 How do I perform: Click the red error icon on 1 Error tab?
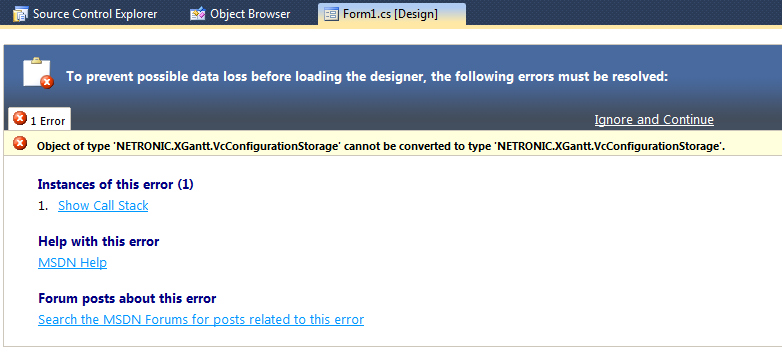click(x=19, y=119)
